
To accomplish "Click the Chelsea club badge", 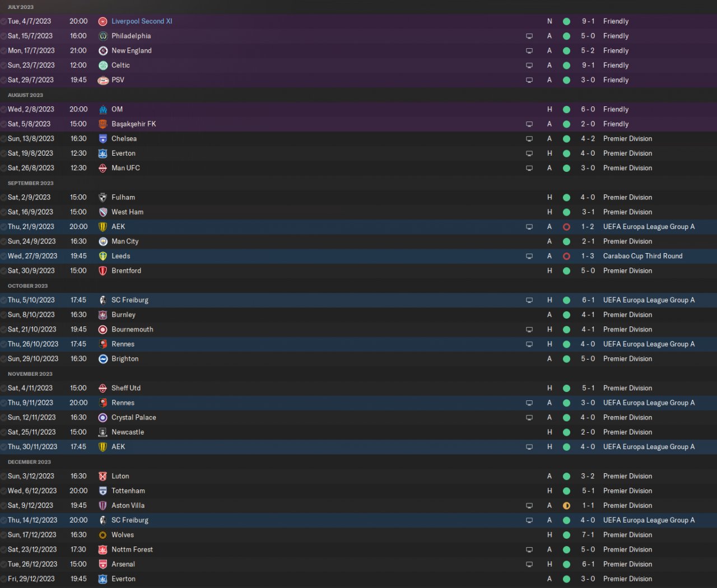I will click(103, 139).
